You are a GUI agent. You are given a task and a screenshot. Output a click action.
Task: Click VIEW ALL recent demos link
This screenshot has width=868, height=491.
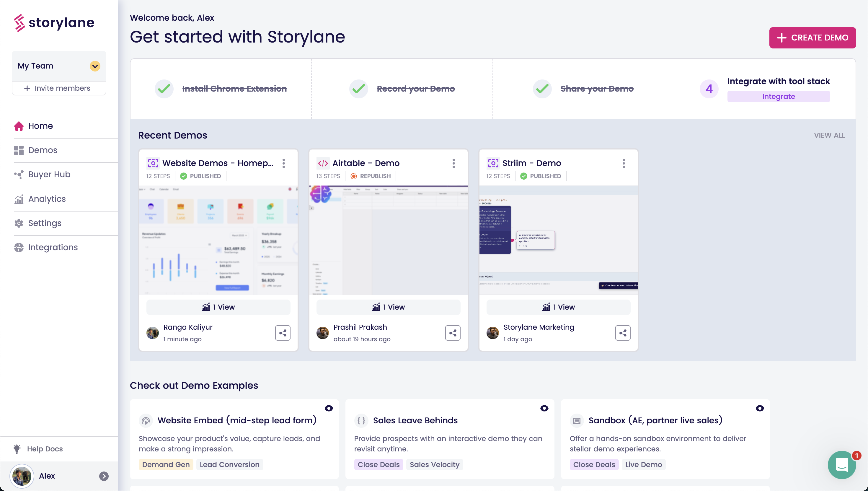[829, 135]
